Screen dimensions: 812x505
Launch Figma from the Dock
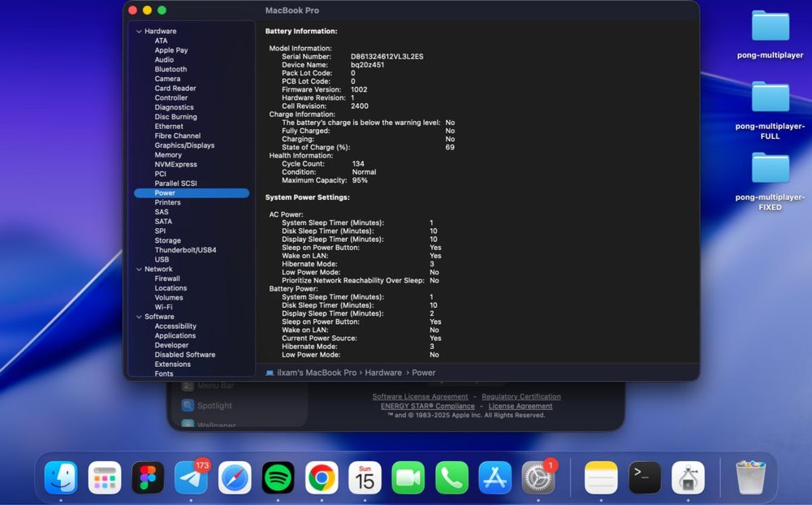[x=148, y=477]
